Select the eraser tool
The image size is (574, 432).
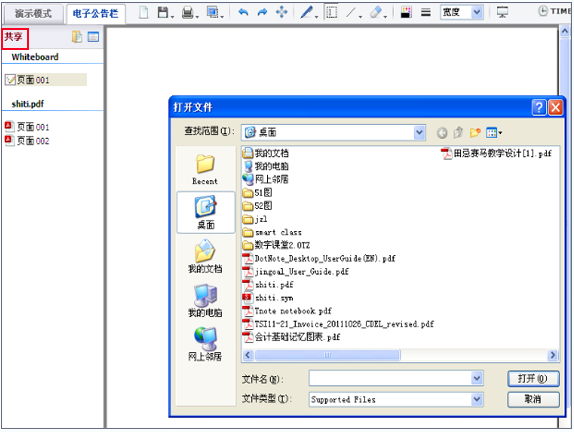(376, 13)
